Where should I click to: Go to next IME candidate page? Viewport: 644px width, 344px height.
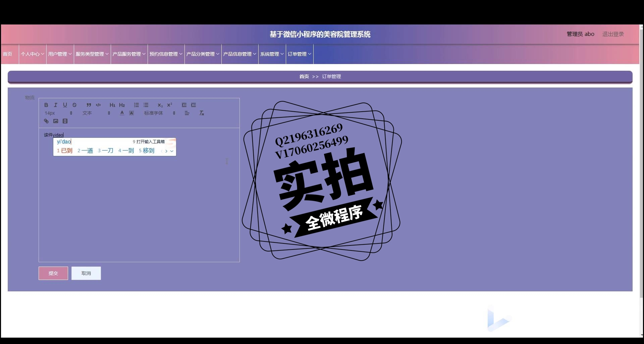(x=166, y=151)
